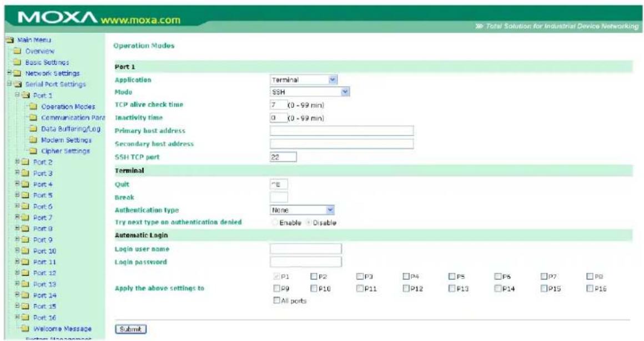The width and height of the screenshot is (644, 341).
Task: Select Port 9 in sidebar tree
Action: click(43, 239)
